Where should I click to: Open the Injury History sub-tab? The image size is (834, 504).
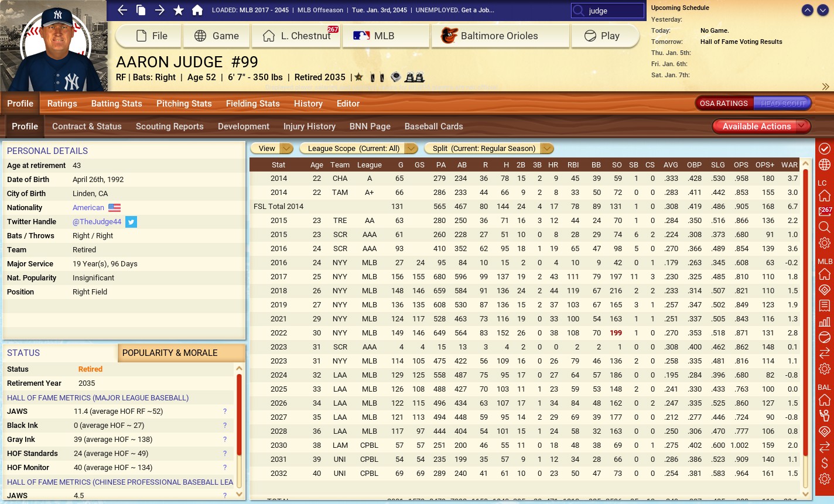[309, 126]
